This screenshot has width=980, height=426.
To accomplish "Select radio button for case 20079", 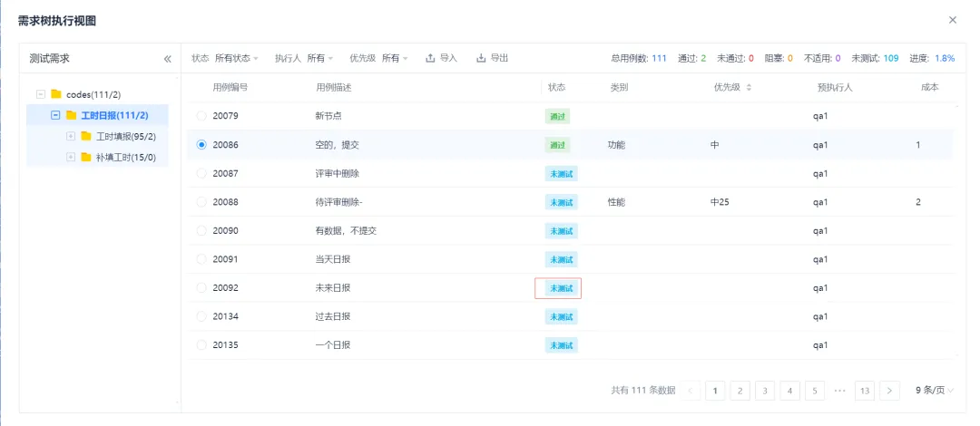I will tap(201, 116).
